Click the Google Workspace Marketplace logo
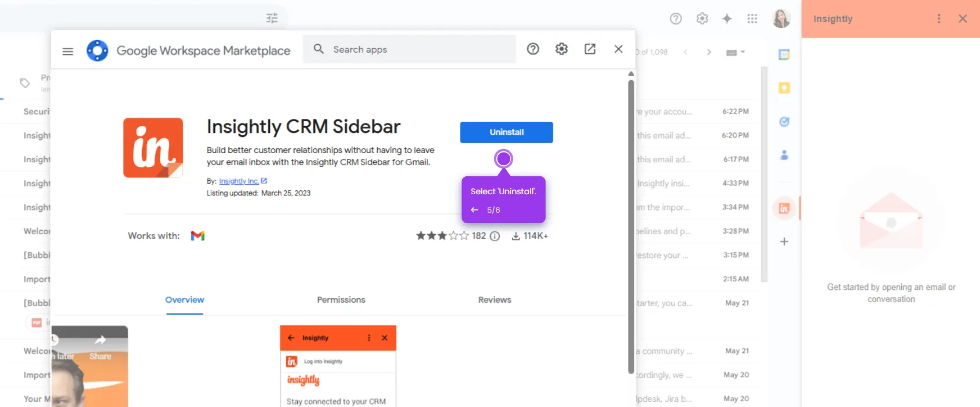This screenshot has width=980, height=407. point(97,50)
